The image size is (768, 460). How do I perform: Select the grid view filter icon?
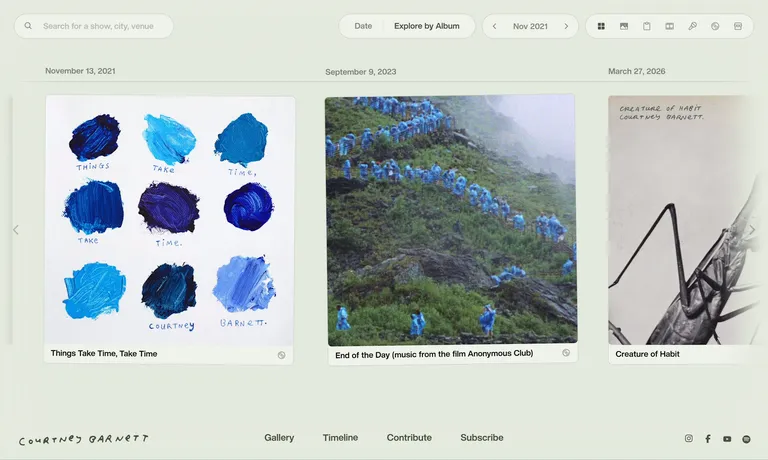pyautogui.click(x=601, y=26)
